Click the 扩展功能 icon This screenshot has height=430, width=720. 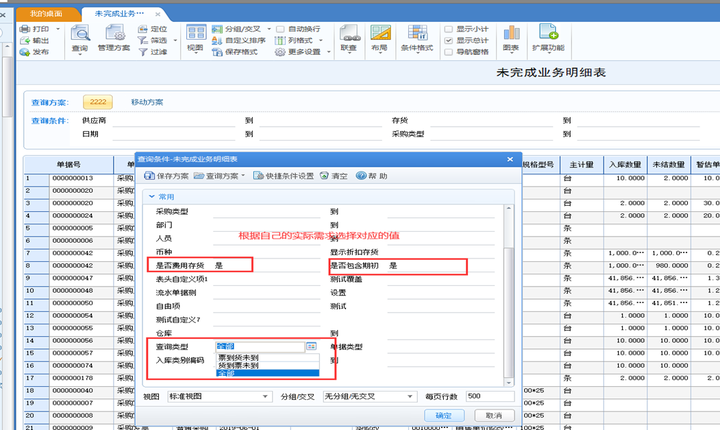pos(548,33)
